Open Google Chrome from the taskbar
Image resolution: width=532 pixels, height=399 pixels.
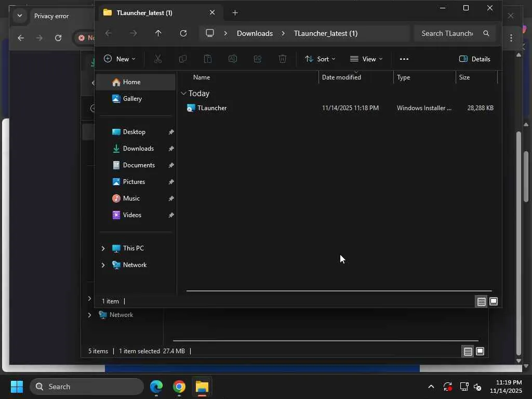click(179, 387)
